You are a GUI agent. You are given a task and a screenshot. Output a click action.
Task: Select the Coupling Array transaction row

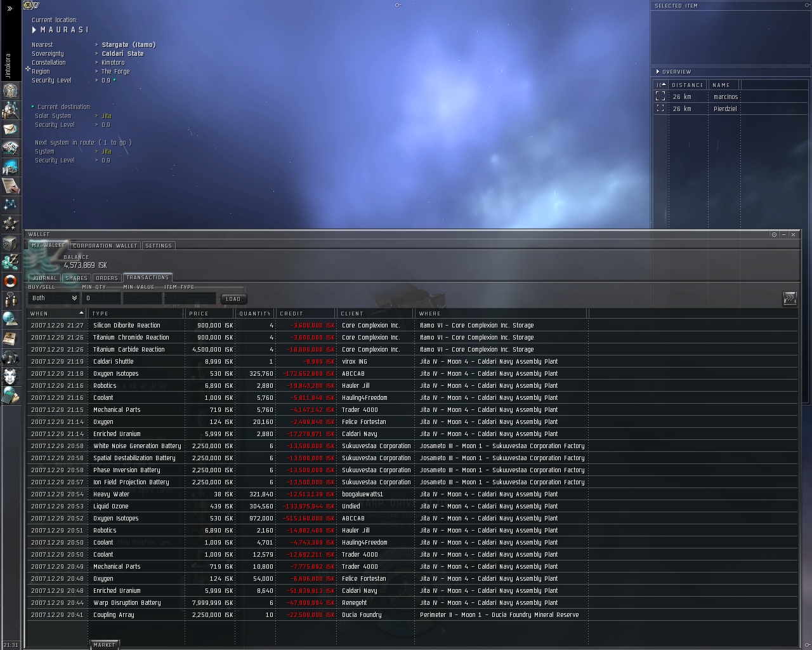coord(412,615)
